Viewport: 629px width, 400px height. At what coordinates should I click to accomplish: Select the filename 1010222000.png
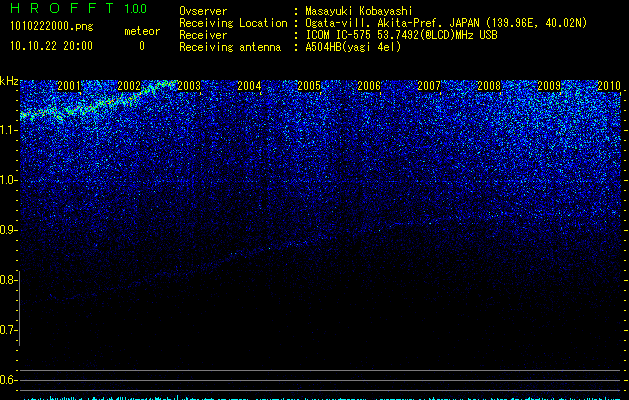click(52, 27)
